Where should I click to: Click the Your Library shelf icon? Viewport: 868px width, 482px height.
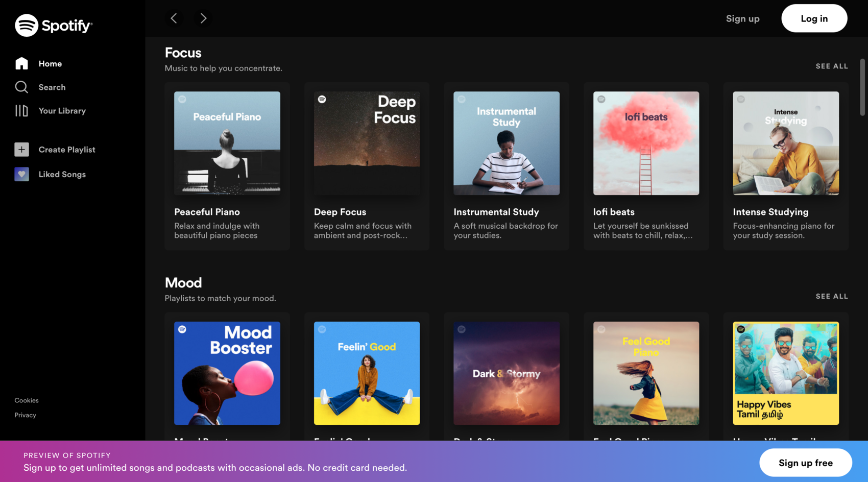pos(21,111)
